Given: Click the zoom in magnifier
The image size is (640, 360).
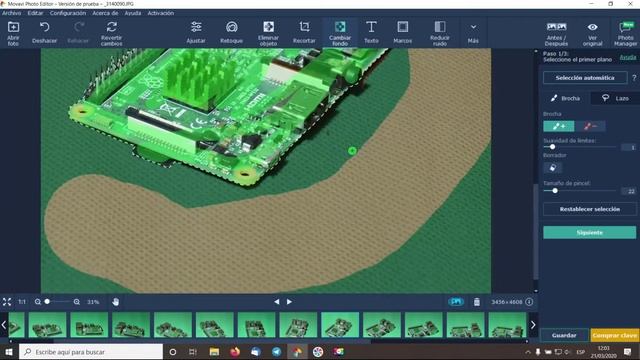Looking at the screenshot, I should click(77, 302).
